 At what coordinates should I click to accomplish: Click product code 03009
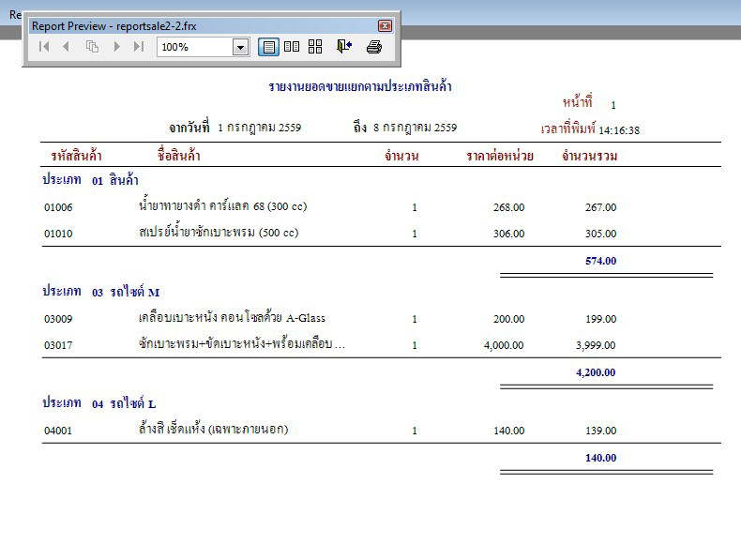click(58, 319)
